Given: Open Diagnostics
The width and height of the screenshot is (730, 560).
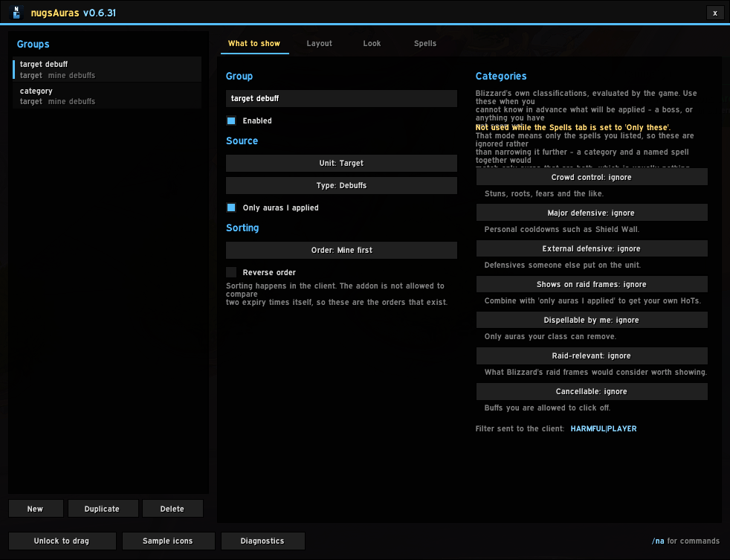Looking at the screenshot, I should pyautogui.click(x=262, y=541).
